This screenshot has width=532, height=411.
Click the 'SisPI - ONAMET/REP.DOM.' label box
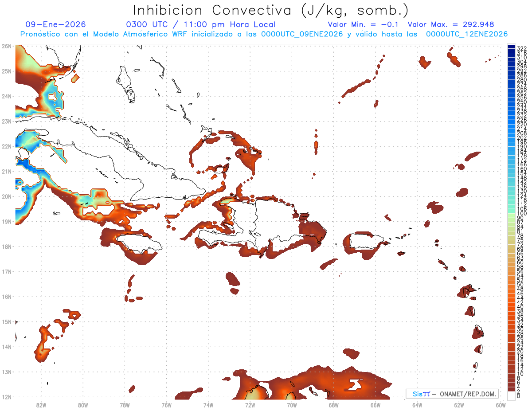point(452,394)
